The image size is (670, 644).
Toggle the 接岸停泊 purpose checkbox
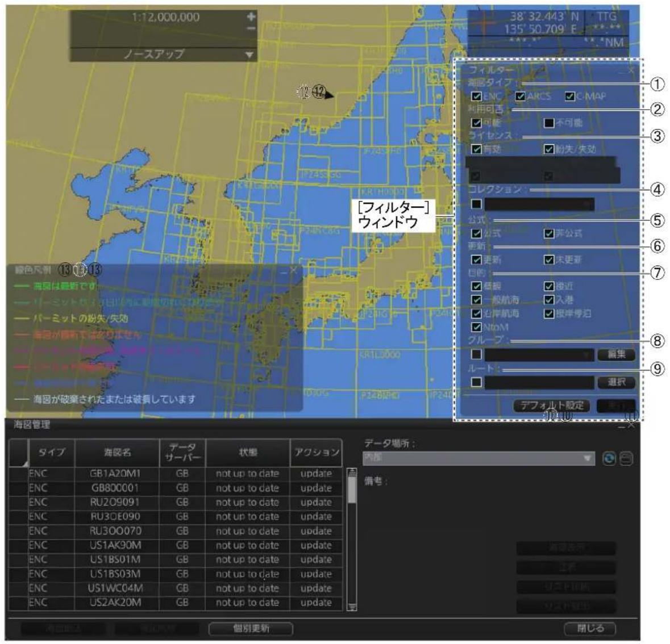coord(548,313)
